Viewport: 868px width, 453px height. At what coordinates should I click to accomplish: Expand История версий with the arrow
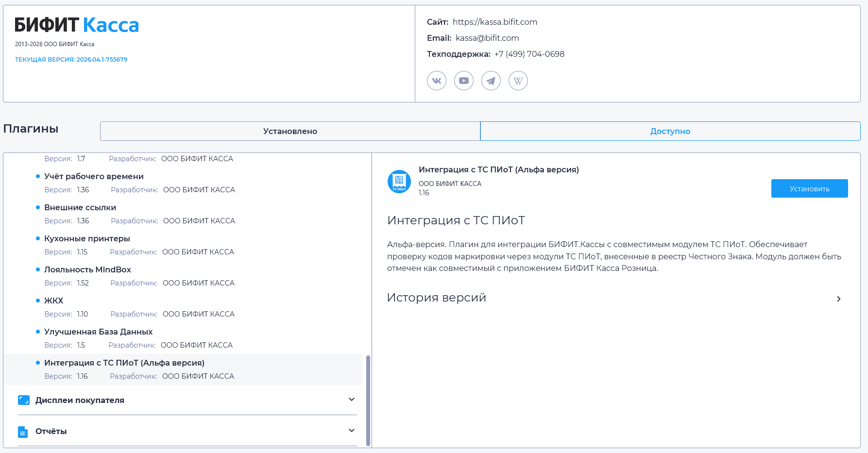click(838, 299)
